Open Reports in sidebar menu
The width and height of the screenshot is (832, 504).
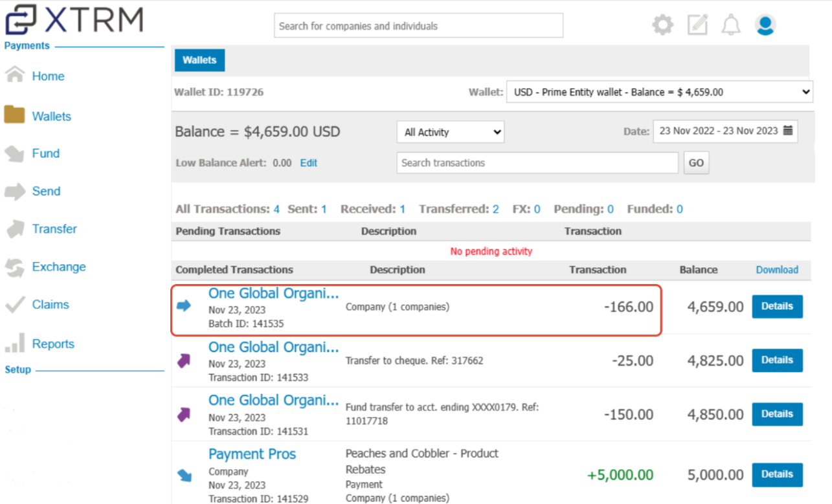[53, 344]
